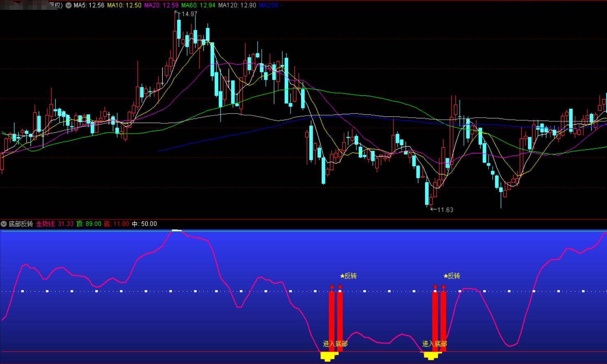Screen dimensions: 607x364
Task: Click the 中: 50.00 value
Action: [144, 224]
